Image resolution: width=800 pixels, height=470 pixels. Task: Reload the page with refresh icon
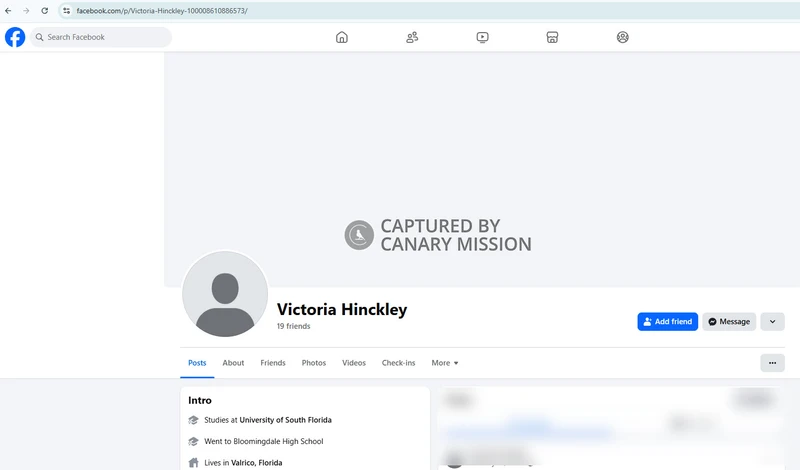point(45,11)
